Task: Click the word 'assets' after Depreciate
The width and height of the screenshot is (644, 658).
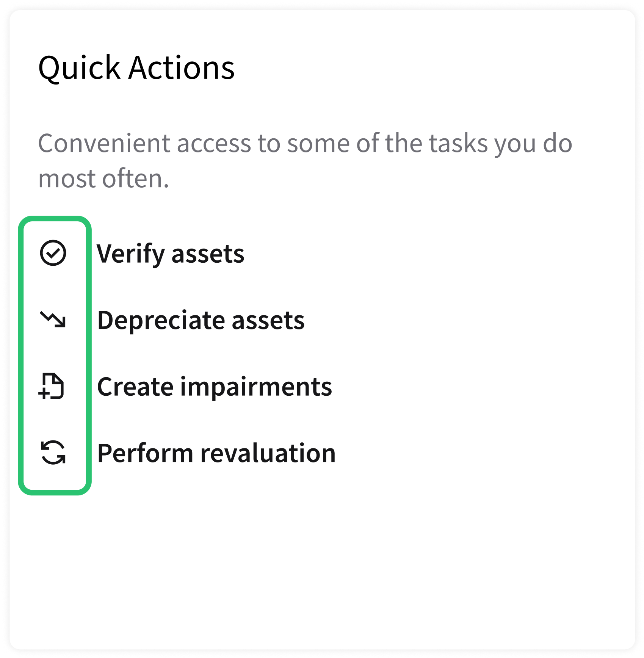Action: [268, 320]
